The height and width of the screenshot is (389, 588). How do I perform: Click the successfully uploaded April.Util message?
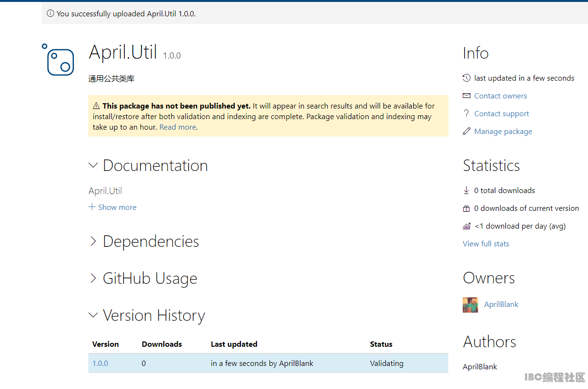pyautogui.click(x=126, y=13)
